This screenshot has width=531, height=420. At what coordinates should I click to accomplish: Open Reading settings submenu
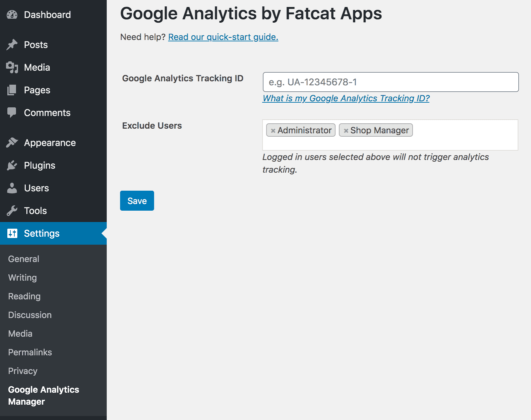pos(24,296)
